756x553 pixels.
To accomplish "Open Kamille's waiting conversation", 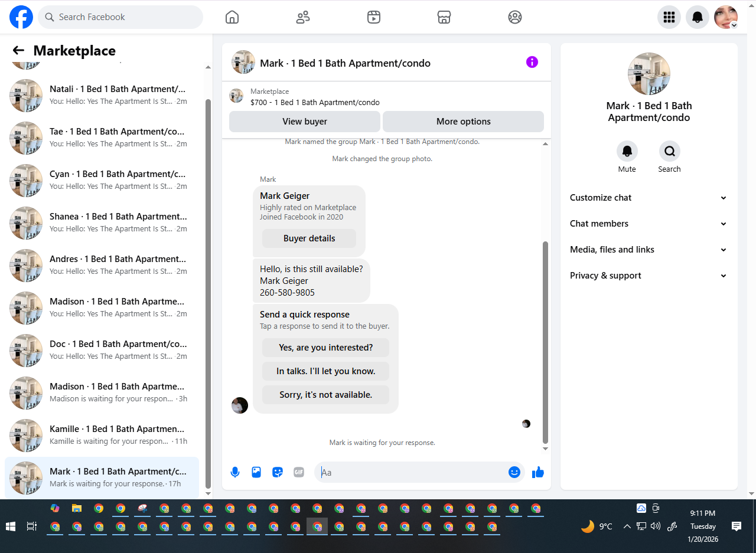I will click(102, 436).
